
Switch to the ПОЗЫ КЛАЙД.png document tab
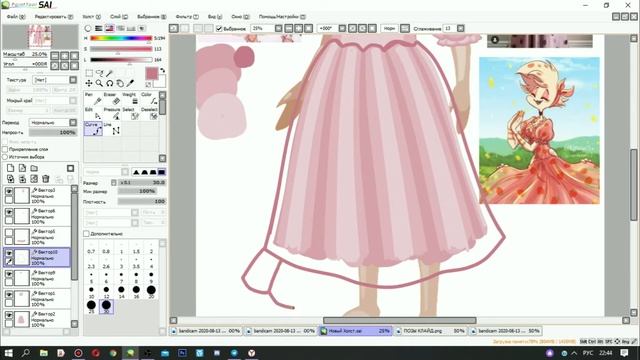(430, 331)
